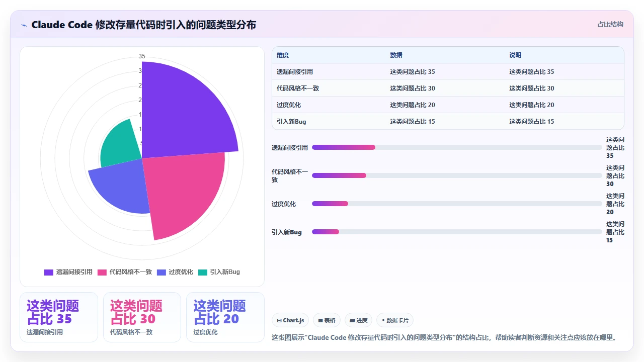
Task: Click the Chart.js chip
Action: (290, 320)
